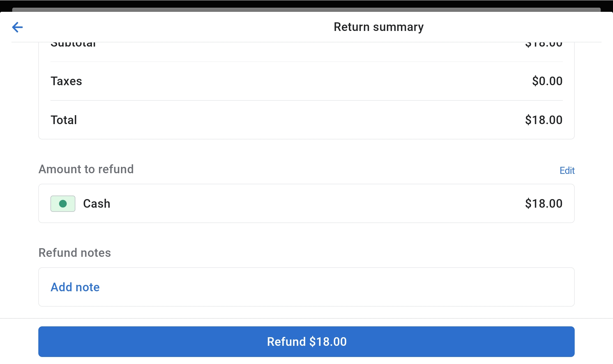Open the Edit option for refund amount
Viewport: 613px width, 364px height.
(x=567, y=171)
